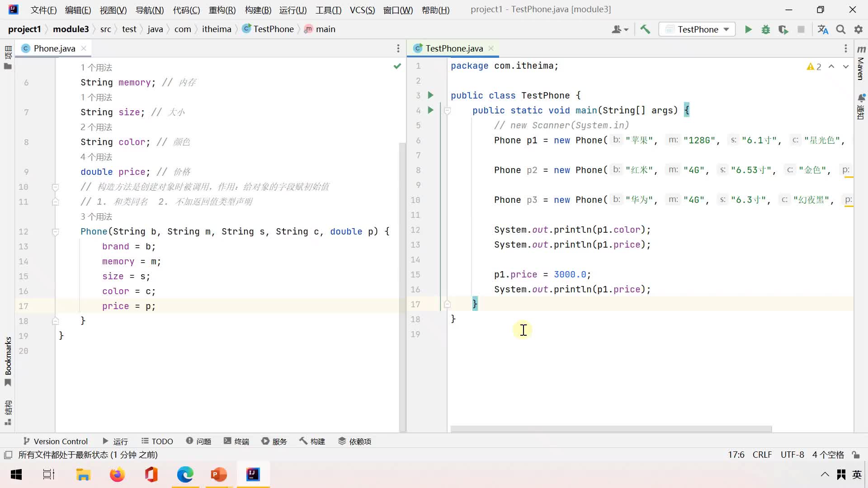868x488 pixels.
Task: Go to previous highlighted problem arrow
Action: click(x=831, y=66)
